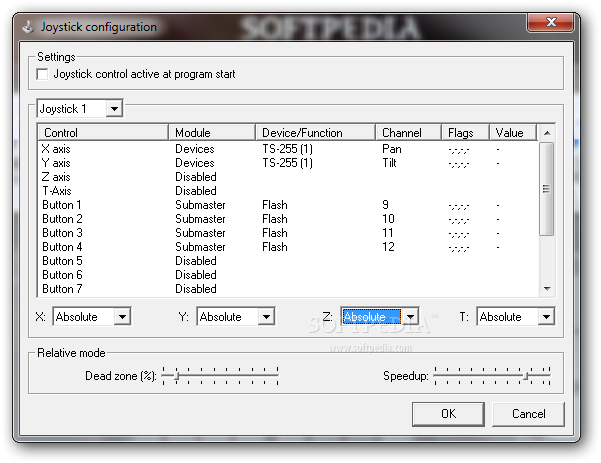
Task: Select the Button 2 row
Action: (x=287, y=219)
